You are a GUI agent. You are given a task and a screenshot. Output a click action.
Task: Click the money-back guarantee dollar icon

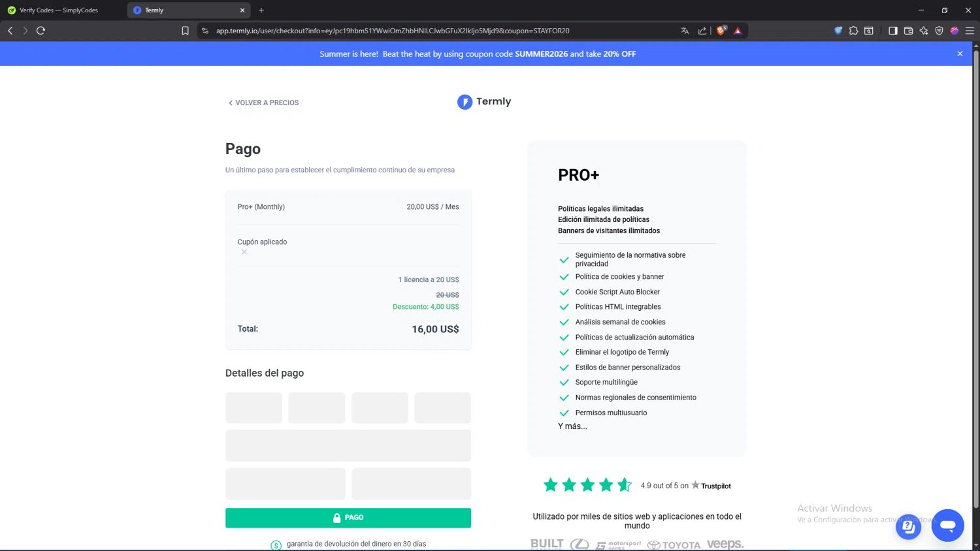click(x=276, y=545)
